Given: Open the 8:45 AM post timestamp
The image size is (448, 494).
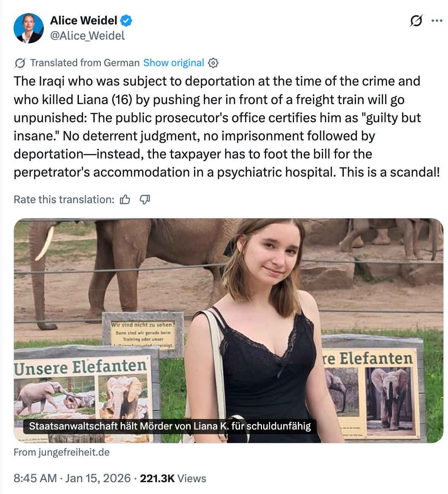Looking at the screenshot, I should (x=35, y=478).
